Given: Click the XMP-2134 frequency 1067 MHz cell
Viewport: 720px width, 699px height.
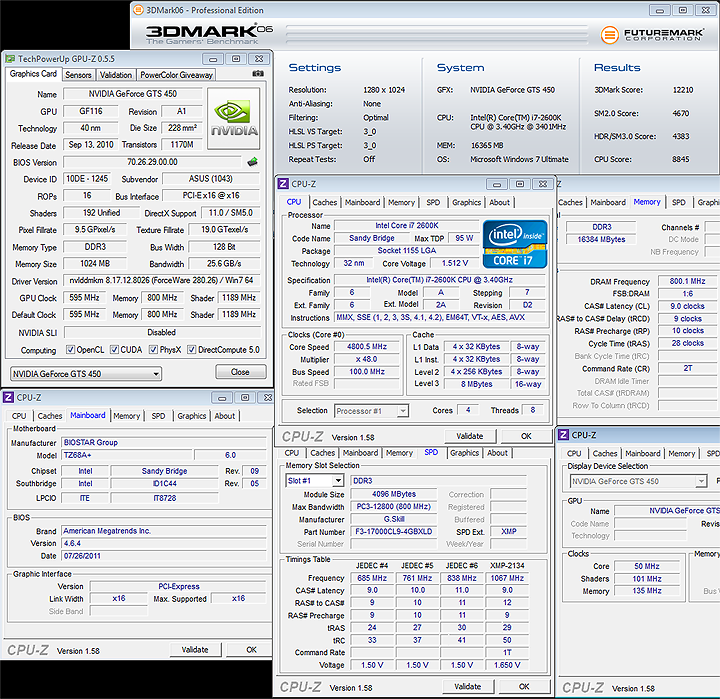Looking at the screenshot, I should pyautogui.click(x=507, y=578).
